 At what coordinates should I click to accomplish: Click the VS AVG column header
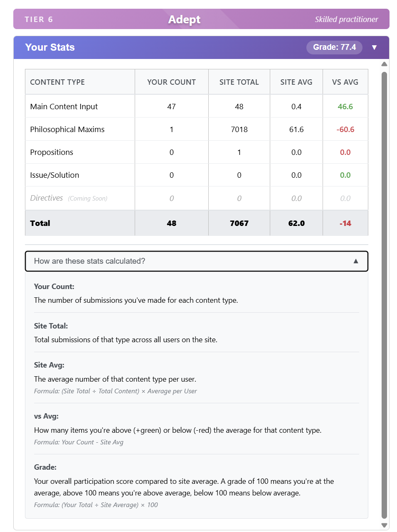(345, 82)
